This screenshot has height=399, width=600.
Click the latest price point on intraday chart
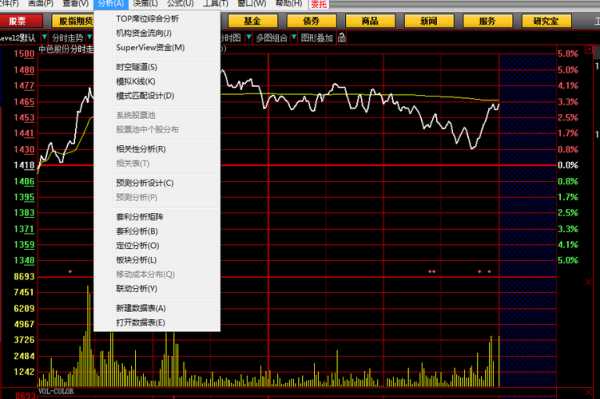[498, 104]
